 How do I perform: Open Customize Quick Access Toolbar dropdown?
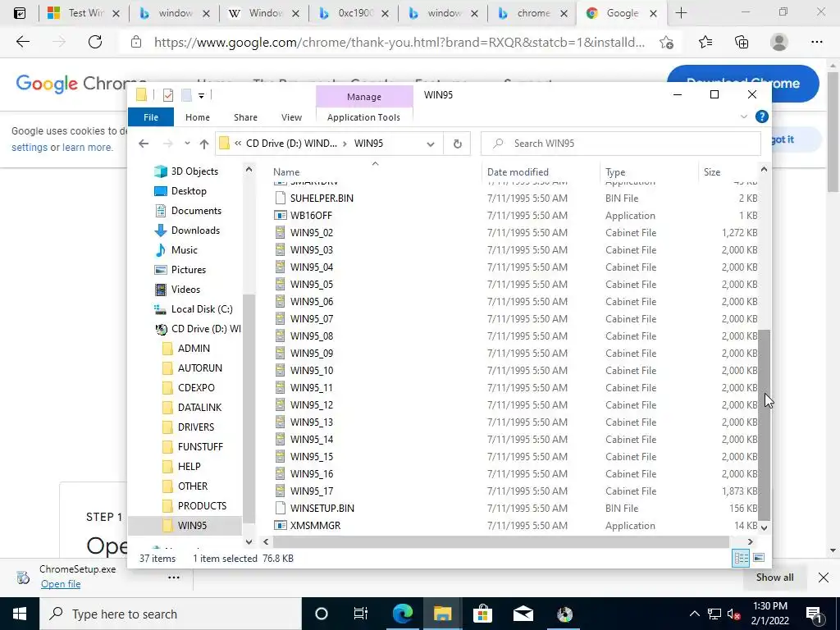[202, 96]
